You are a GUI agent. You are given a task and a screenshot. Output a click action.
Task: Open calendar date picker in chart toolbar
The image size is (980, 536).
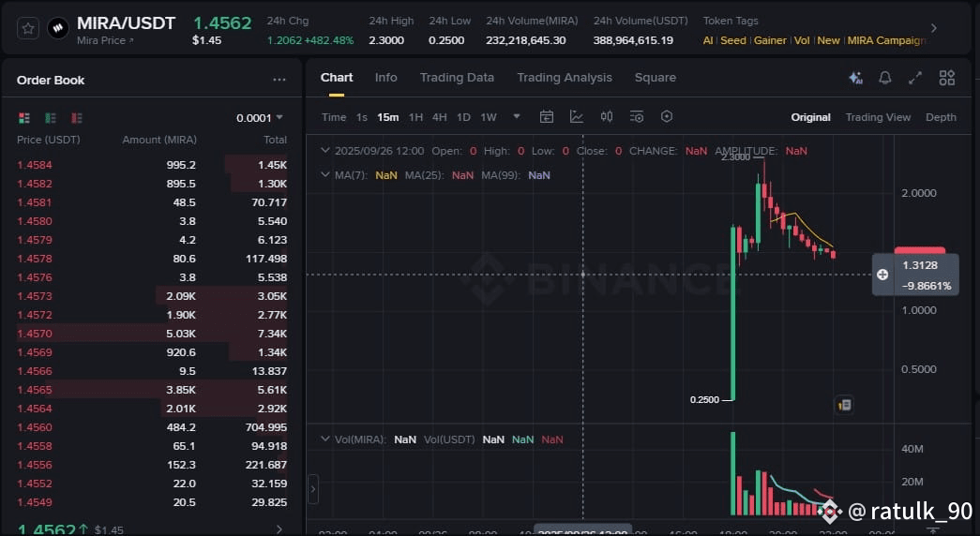pyautogui.click(x=546, y=117)
